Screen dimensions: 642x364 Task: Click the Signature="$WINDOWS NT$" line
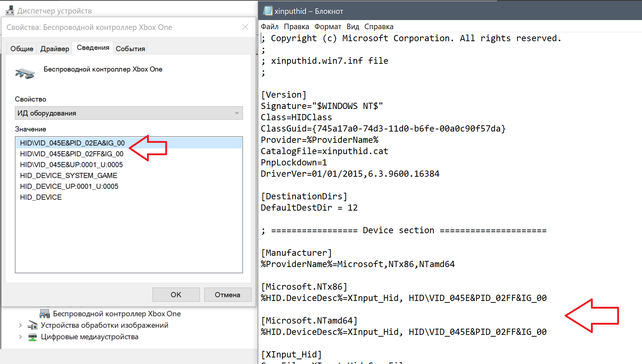(322, 106)
